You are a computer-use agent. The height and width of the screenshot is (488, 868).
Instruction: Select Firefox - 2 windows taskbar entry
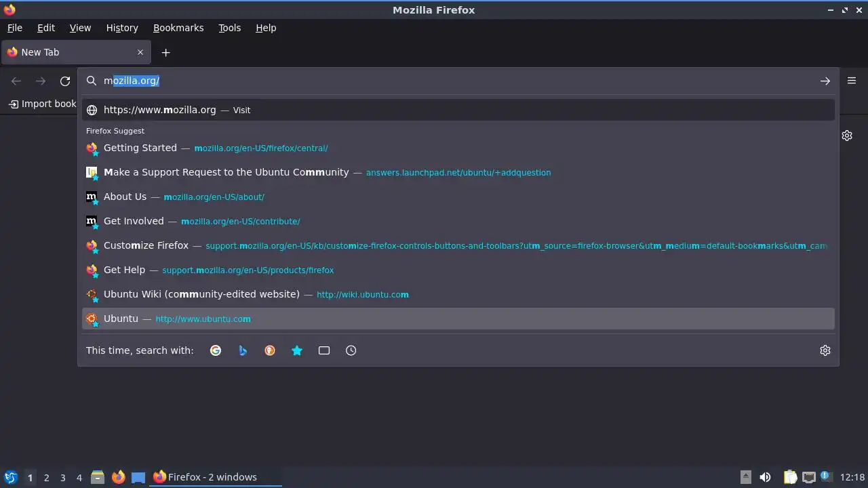(216, 477)
